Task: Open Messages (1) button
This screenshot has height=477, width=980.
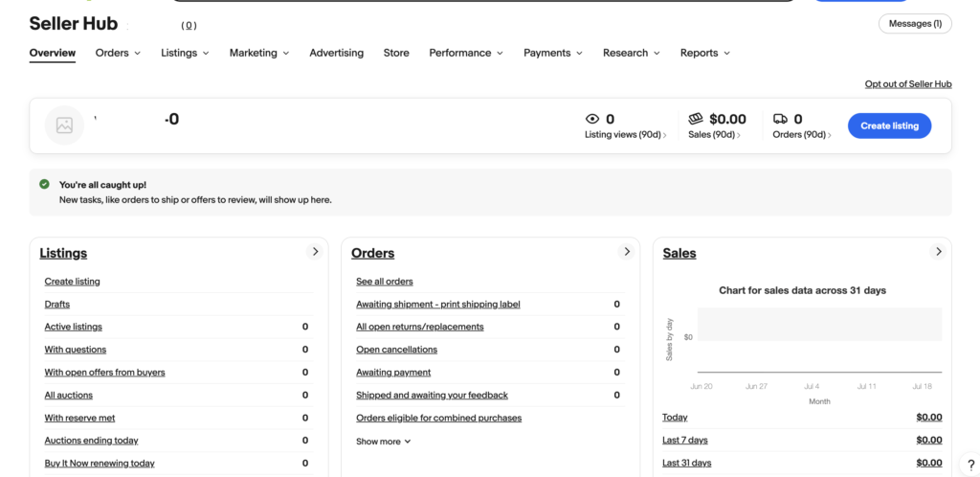Action: [x=915, y=24]
